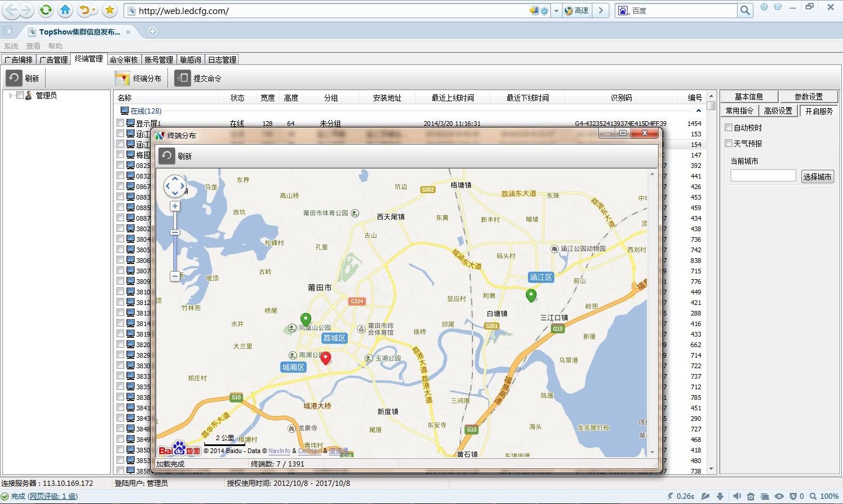The width and height of the screenshot is (843, 504).
Task: Click 提交命令 submit command icon
Action: [183, 78]
